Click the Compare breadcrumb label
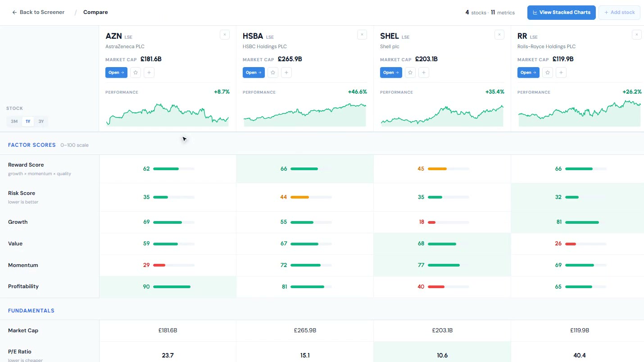644x362 pixels. pos(95,12)
